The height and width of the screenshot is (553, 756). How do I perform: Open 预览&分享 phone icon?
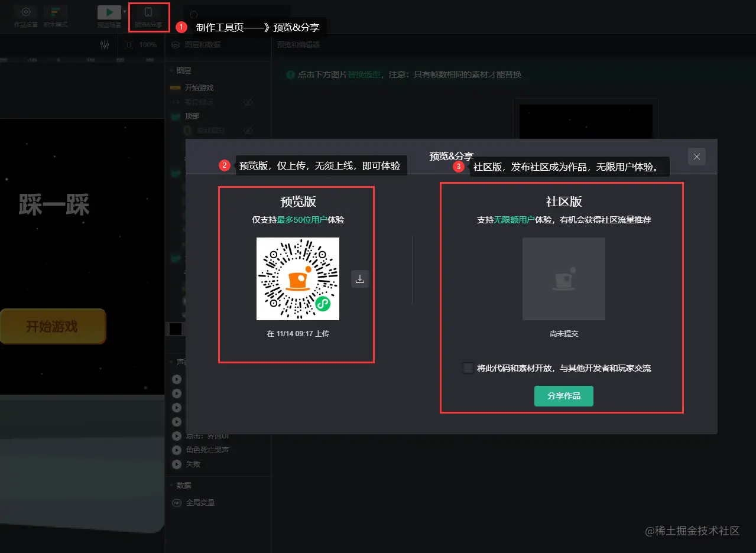point(148,12)
